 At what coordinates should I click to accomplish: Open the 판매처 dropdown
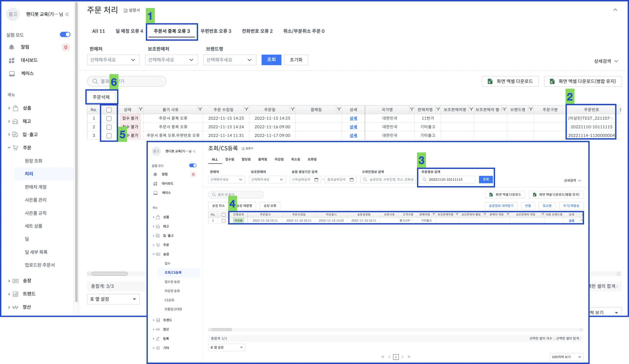113,60
